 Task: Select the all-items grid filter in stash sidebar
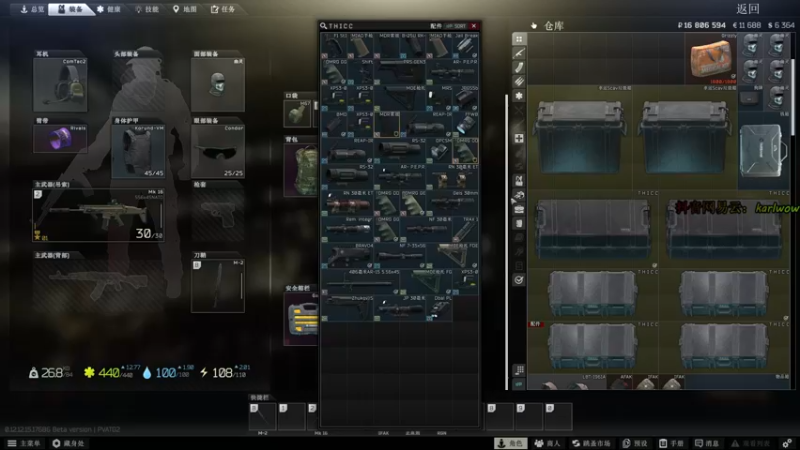click(519, 39)
